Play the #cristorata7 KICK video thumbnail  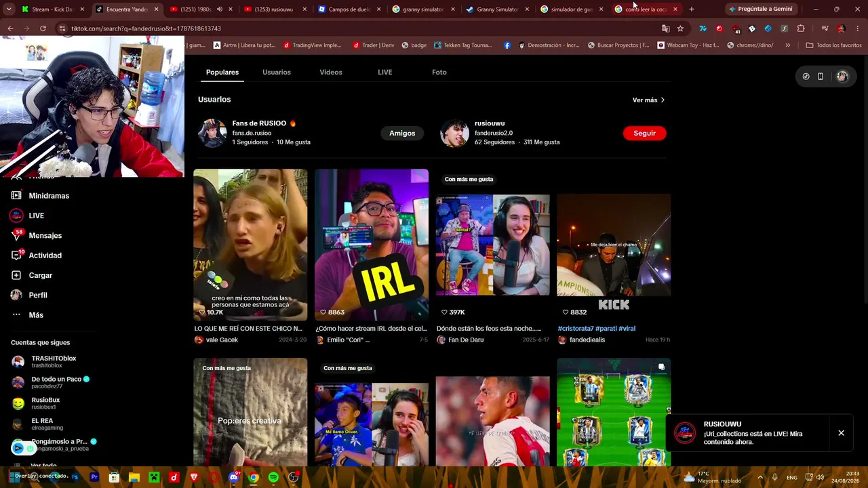[x=614, y=245]
